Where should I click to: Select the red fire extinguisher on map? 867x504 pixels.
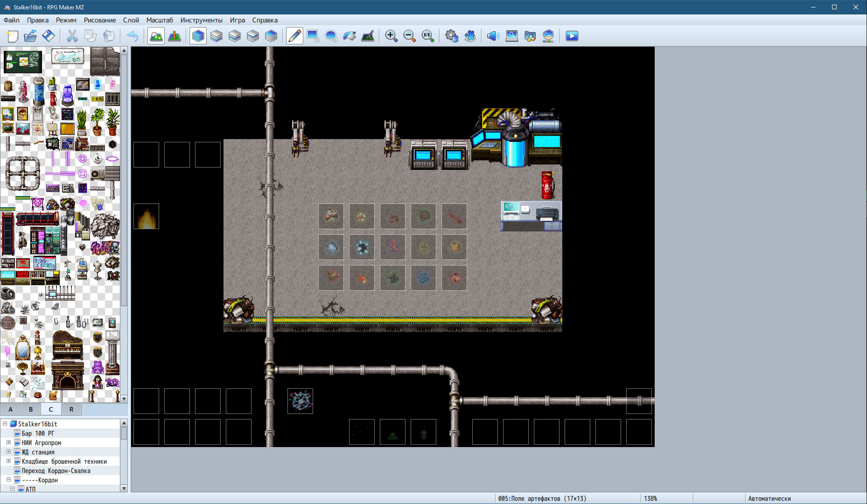(547, 185)
